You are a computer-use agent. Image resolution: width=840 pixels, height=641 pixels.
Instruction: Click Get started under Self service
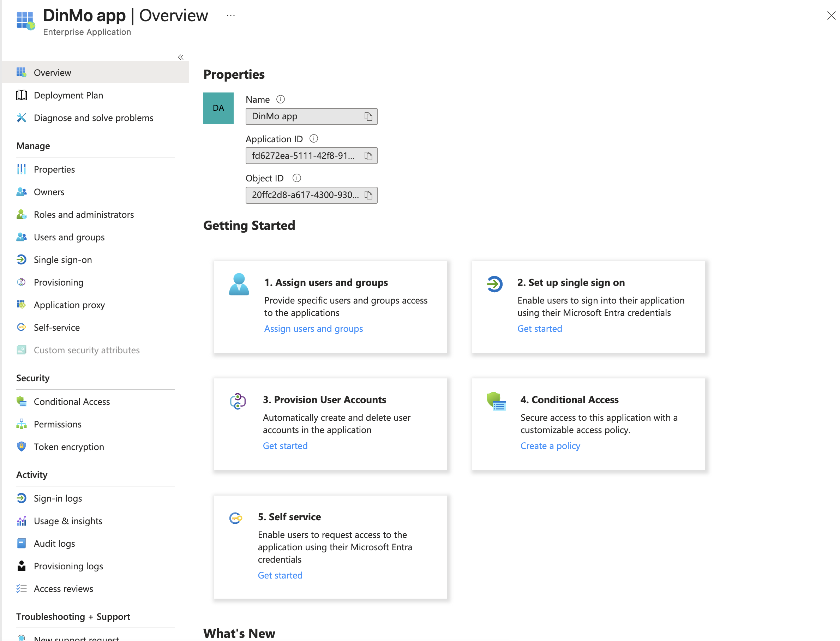(x=280, y=575)
